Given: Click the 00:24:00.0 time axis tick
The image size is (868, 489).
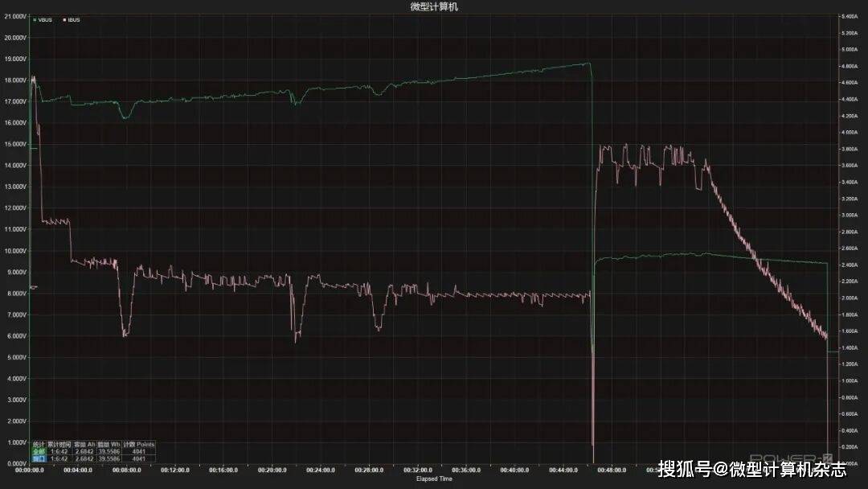Looking at the screenshot, I should [x=320, y=471].
